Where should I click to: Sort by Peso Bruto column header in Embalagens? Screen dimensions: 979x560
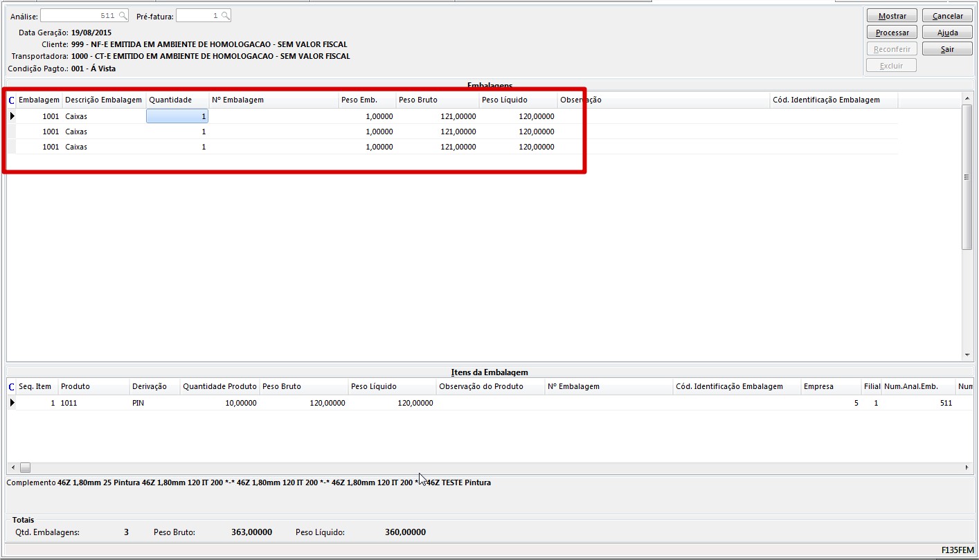click(437, 100)
